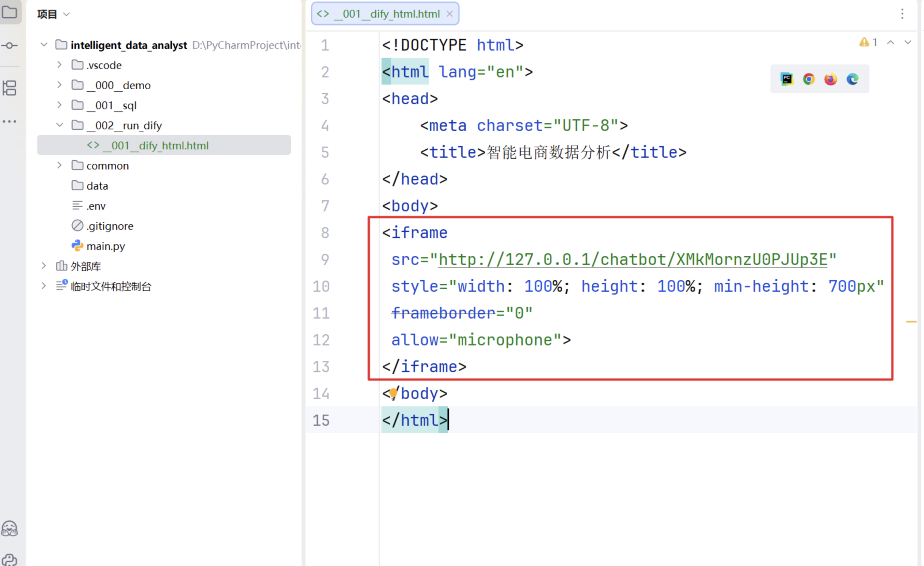Open the Project tool window folder icon

[9, 12]
